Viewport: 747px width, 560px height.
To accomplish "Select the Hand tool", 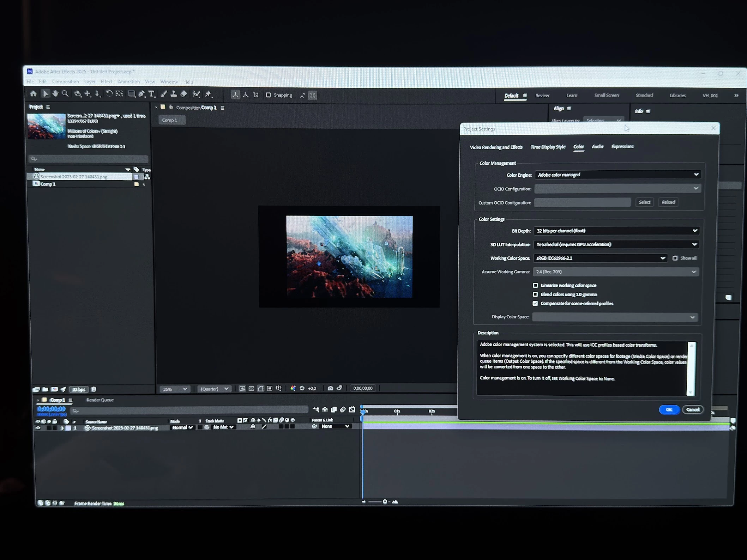I will point(55,94).
